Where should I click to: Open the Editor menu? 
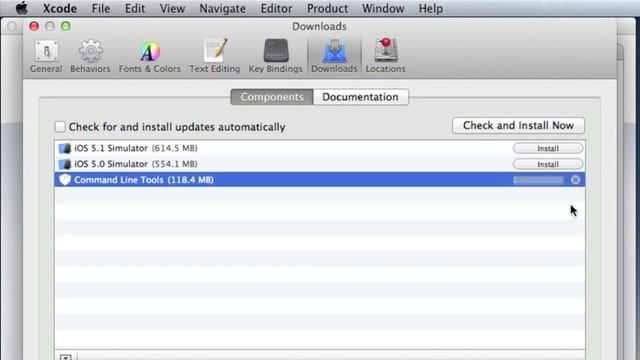pos(276,8)
